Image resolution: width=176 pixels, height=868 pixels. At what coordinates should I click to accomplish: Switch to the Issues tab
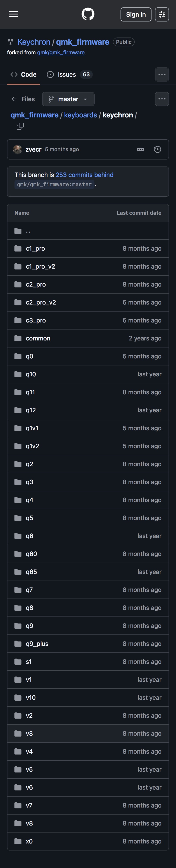click(67, 74)
